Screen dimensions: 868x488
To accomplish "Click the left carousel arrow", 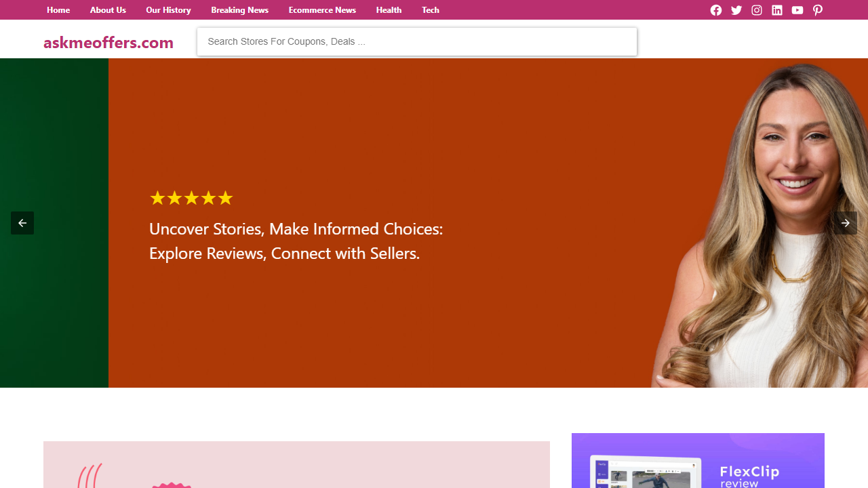I will point(22,222).
